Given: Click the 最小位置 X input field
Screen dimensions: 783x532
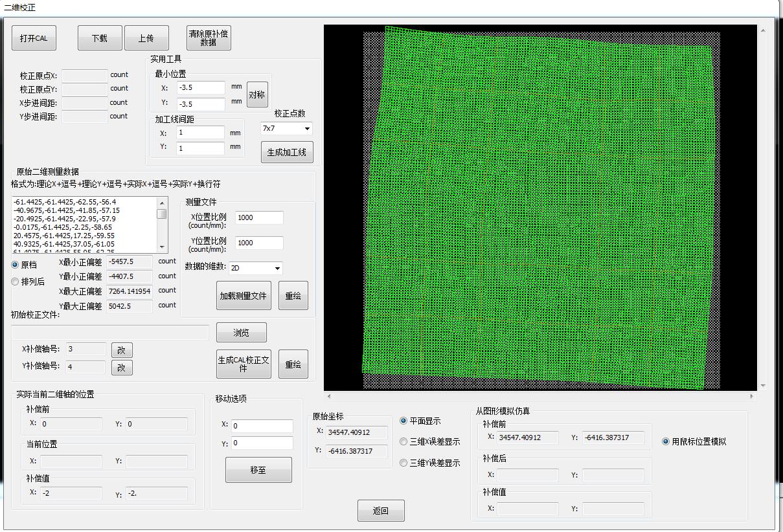Looking at the screenshot, I should coord(201,87).
